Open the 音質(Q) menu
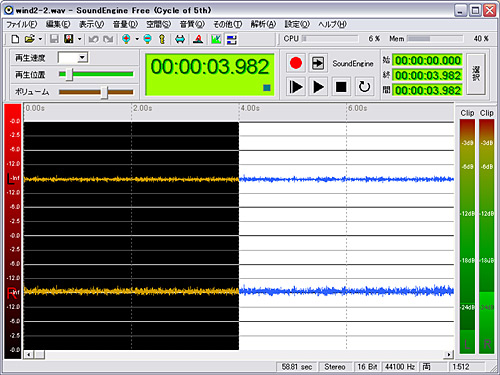Viewport: 500px width, 375px height. click(x=192, y=24)
